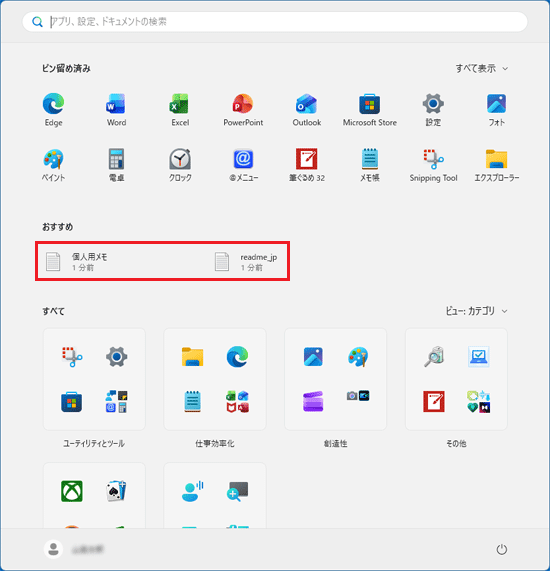Click laptop checkmark icon in その他 category
This screenshot has width=550, height=571.
[479, 357]
